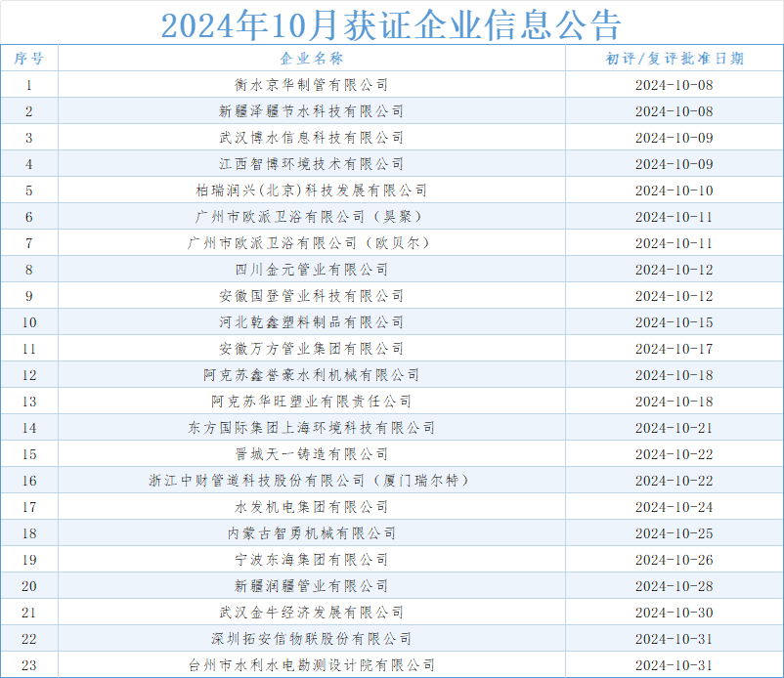
Task: Select serial number 16 in 序号 column
Action: pos(29,481)
